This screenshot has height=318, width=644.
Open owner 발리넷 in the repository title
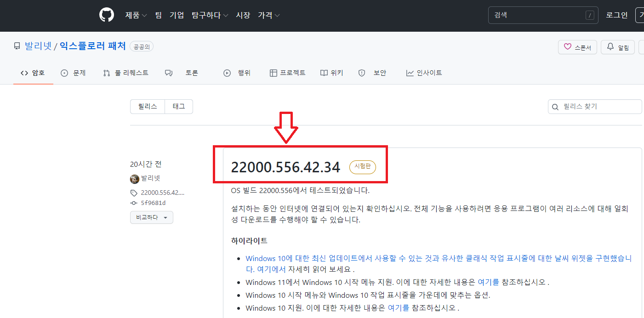click(38, 46)
